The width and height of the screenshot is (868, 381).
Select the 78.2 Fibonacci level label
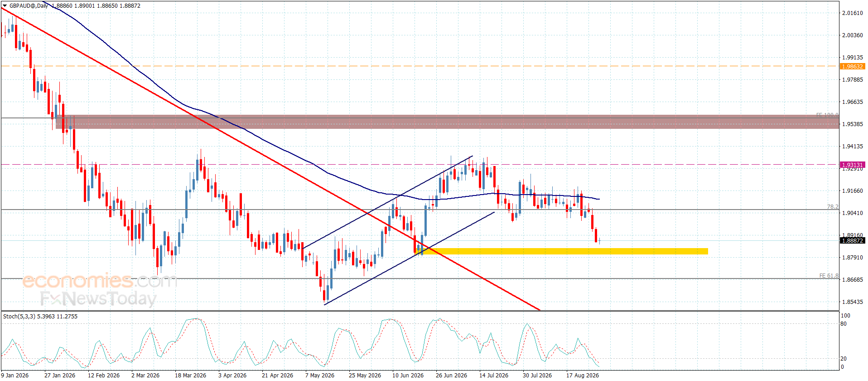coord(833,206)
